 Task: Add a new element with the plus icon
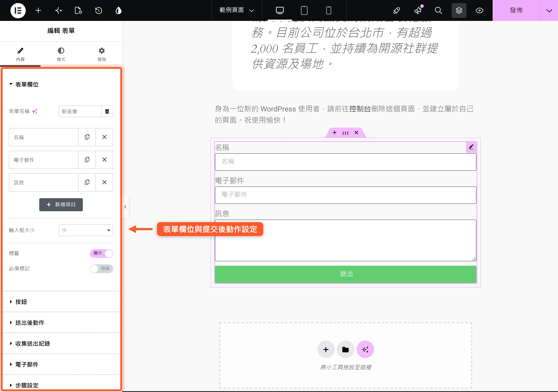coord(38,10)
